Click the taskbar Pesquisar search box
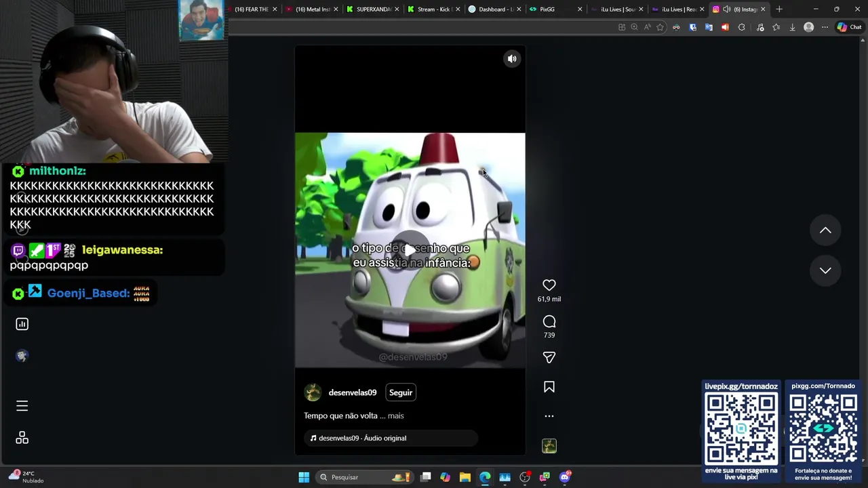 tap(365, 477)
